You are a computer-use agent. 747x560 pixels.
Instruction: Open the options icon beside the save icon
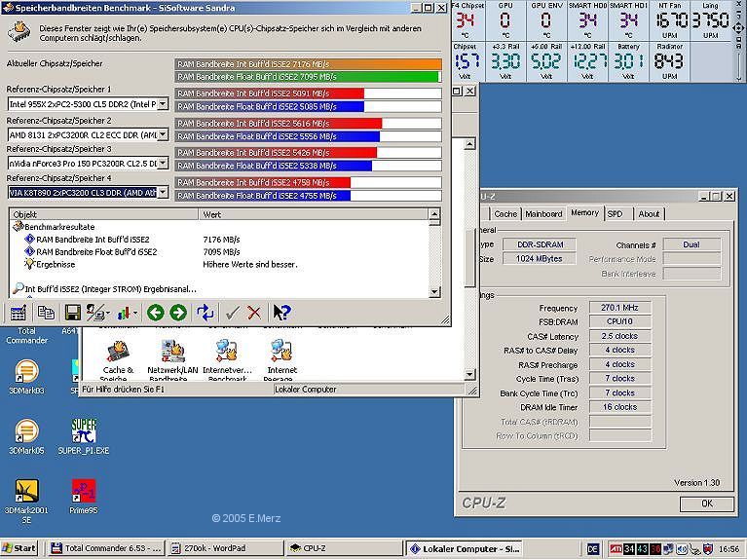[x=97, y=313]
